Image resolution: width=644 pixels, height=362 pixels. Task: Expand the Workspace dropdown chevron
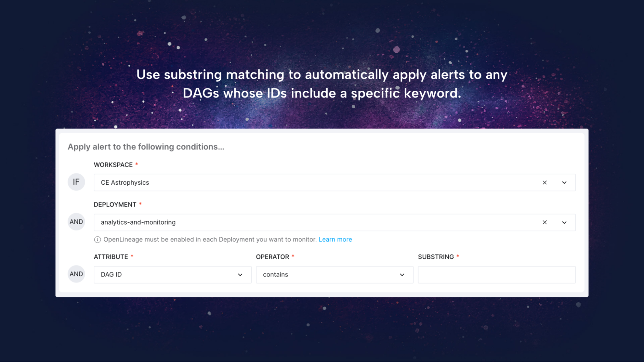pyautogui.click(x=564, y=182)
